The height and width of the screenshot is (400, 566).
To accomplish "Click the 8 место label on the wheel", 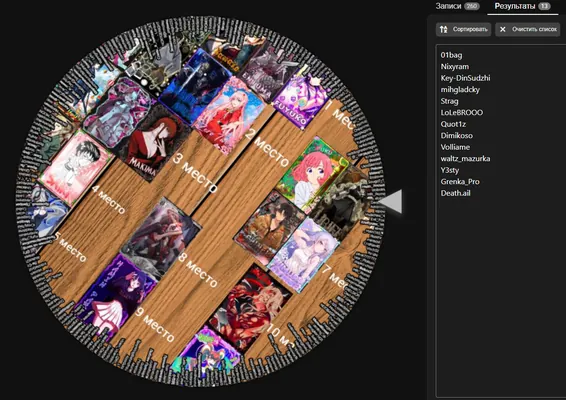I will click(x=198, y=269).
